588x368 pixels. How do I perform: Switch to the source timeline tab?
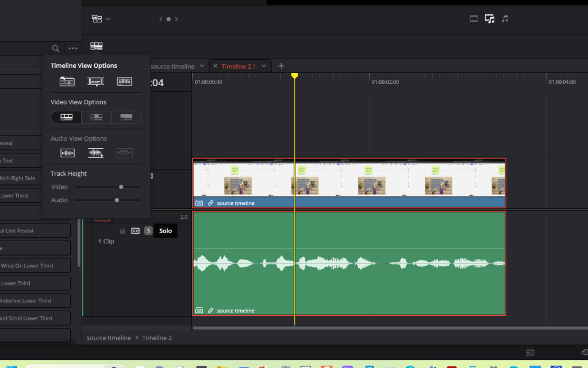click(x=172, y=67)
